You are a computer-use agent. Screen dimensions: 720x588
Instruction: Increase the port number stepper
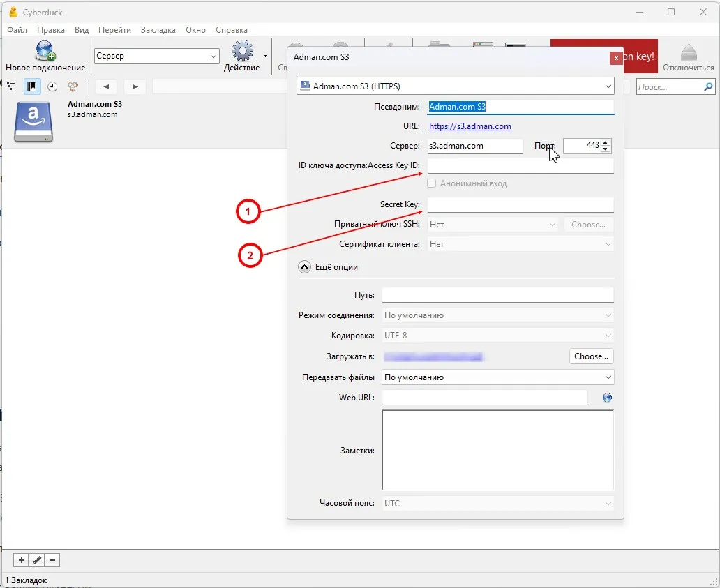click(606, 142)
